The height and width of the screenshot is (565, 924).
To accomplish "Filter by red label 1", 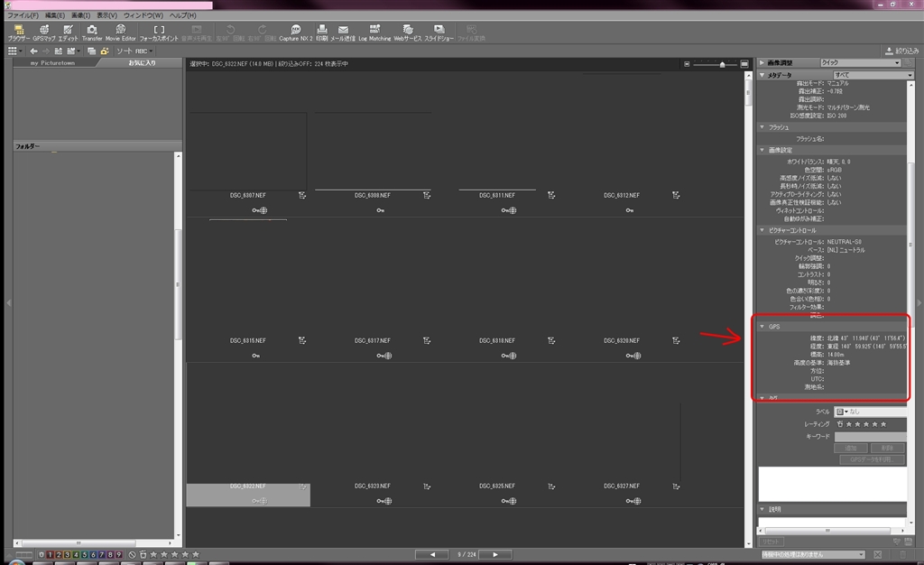I will pos(51,554).
